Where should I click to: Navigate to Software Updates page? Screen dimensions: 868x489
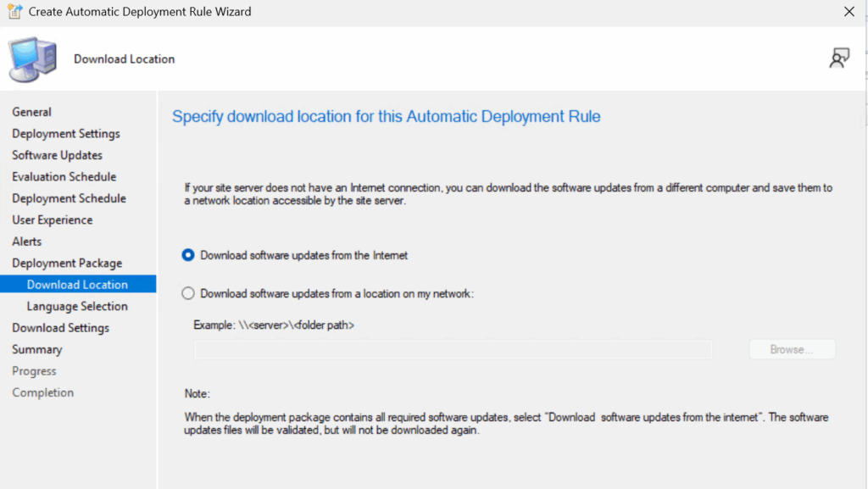click(x=57, y=155)
